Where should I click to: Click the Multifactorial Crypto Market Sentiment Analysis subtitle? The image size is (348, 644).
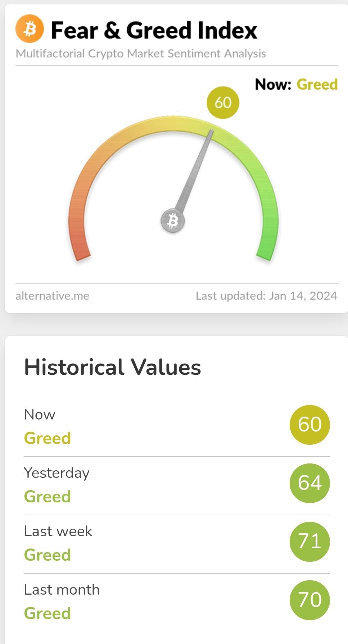click(141, 53)
